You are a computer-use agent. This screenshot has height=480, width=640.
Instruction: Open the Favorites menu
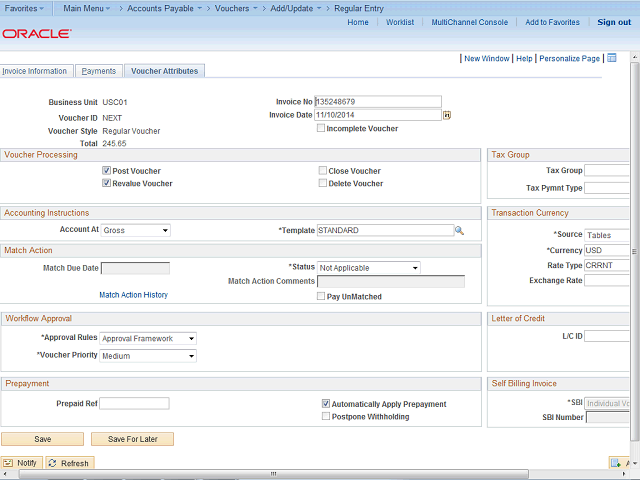[24, 8]
